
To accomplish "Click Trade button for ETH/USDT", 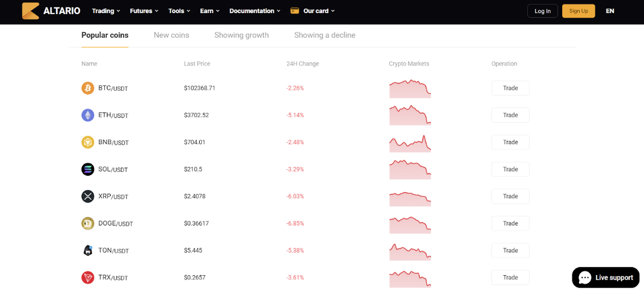I will (510, 115).
